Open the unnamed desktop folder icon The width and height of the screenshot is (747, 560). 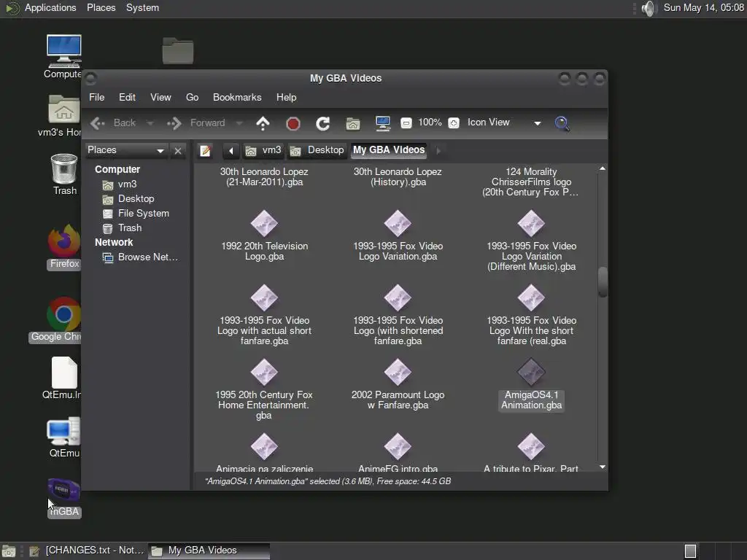(178, 50)
